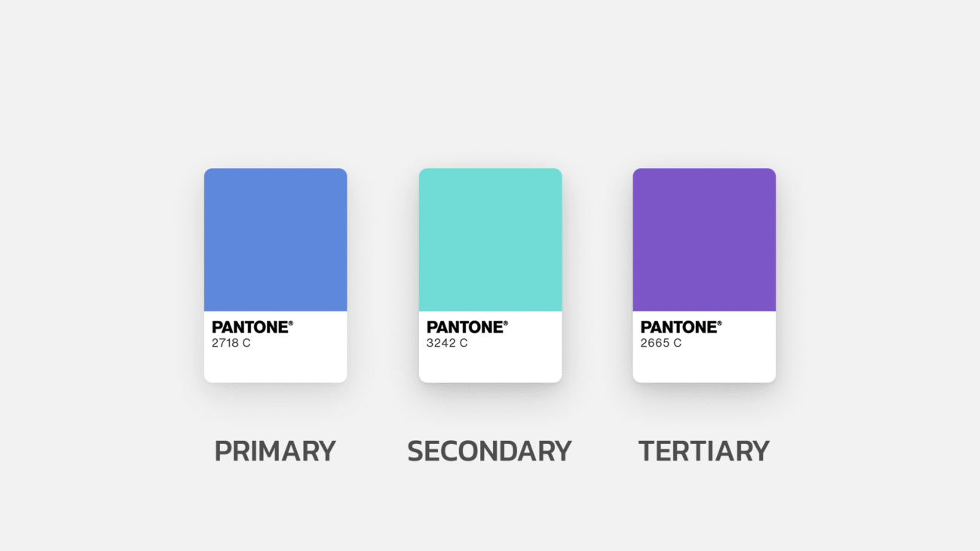Click the 2718 C color code
This screenshot has height=551, width=980.
(x=231, y=343)
